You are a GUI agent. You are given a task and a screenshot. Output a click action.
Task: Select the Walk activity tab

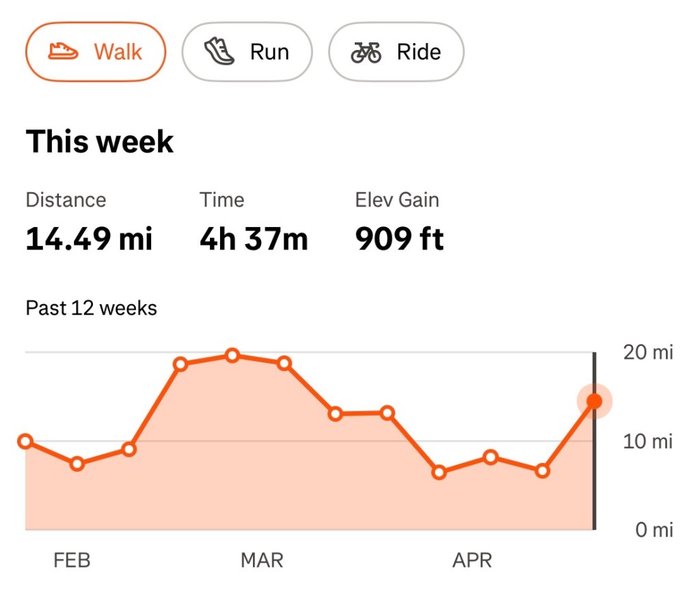tap(96, 52)
